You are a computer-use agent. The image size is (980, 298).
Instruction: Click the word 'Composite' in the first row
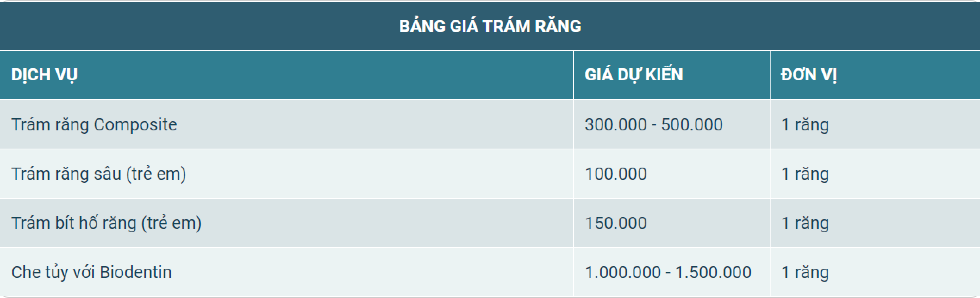point(135,125)
